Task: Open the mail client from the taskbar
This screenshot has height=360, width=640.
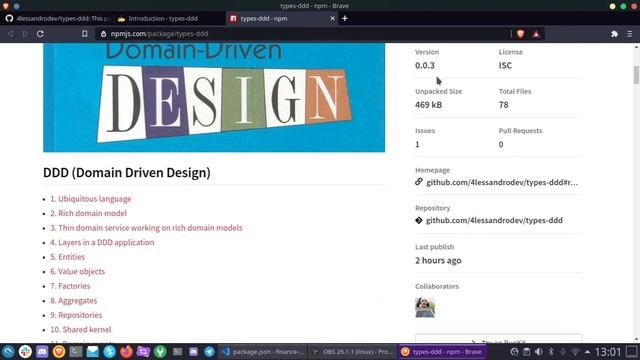Action: click(93, 351)
